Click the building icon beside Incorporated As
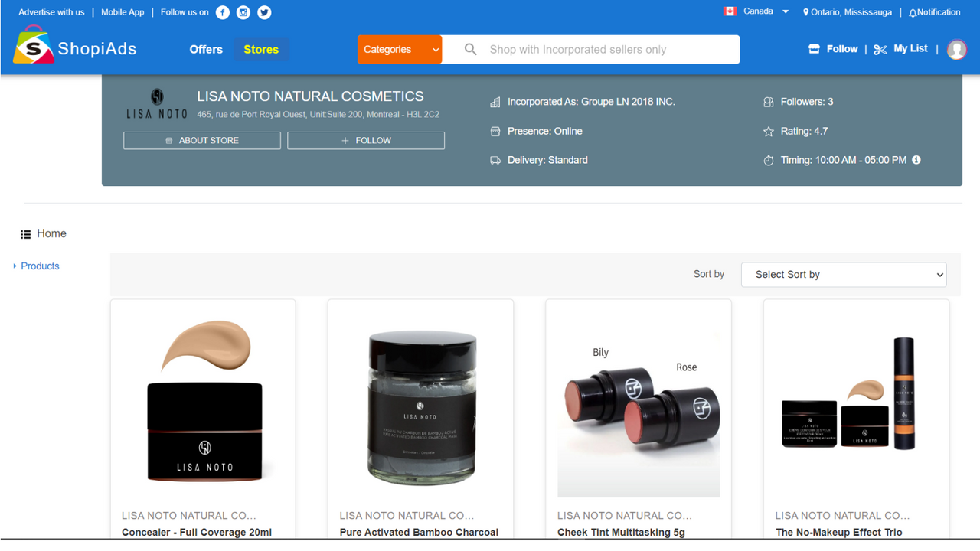 click(x=495, y=102)
